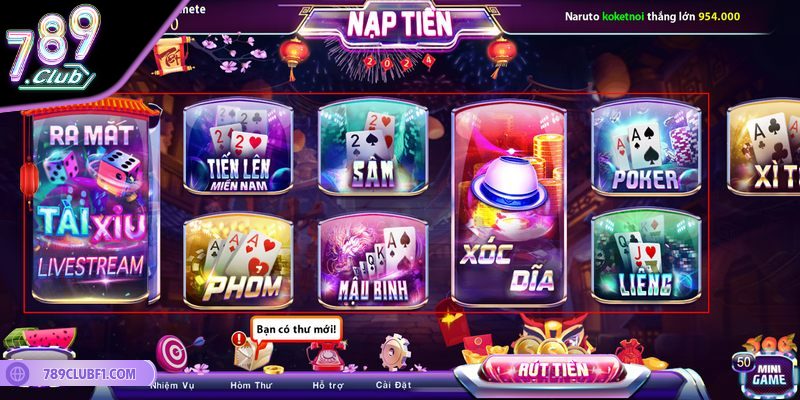This screenshot has height=400, width=800.
Task: Launch Tiến Lên Miền Nam card game
Action: coord(238,147)
